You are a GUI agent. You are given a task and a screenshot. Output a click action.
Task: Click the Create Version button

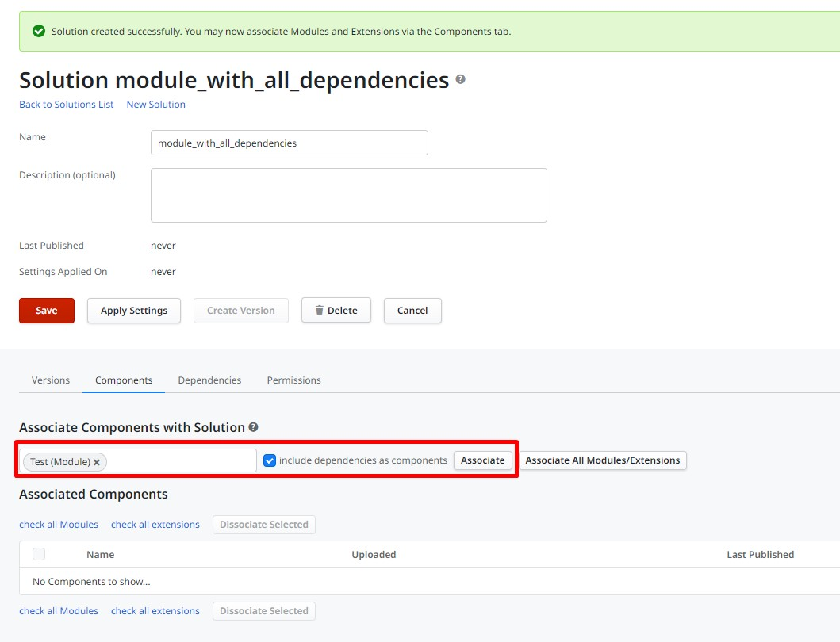pos(241,311)
